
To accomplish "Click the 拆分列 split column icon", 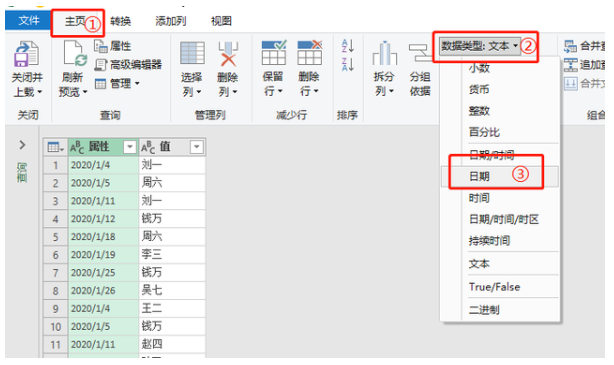I will pos(385,53).
